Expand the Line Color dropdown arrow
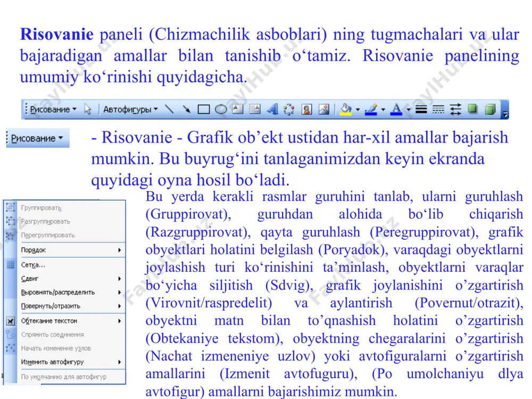The image size is (532, 399). coord(383,110)
